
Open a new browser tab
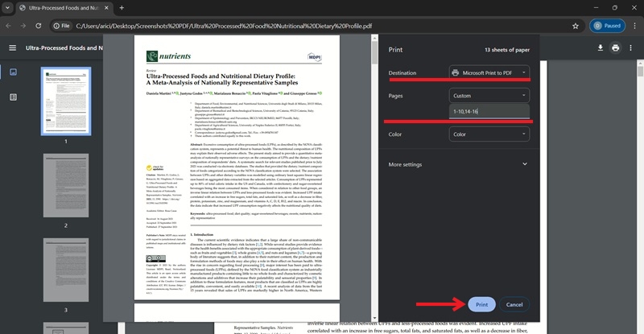pyautogui.click(x=122, y=8)
